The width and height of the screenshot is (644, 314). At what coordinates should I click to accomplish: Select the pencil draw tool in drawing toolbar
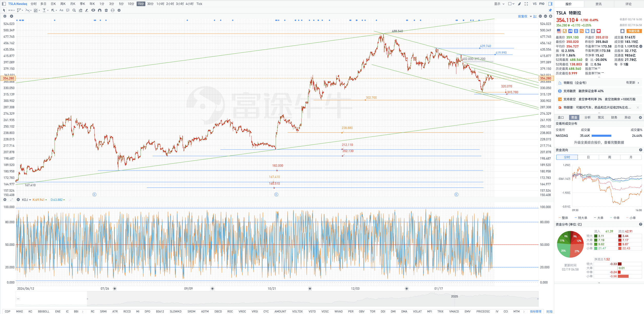87,10
